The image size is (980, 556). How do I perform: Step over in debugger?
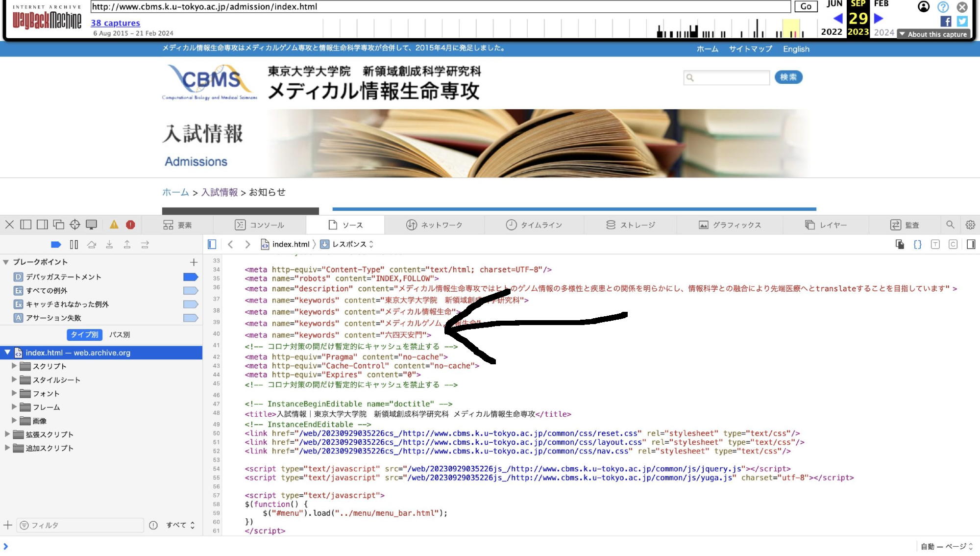tap(92, 244)
